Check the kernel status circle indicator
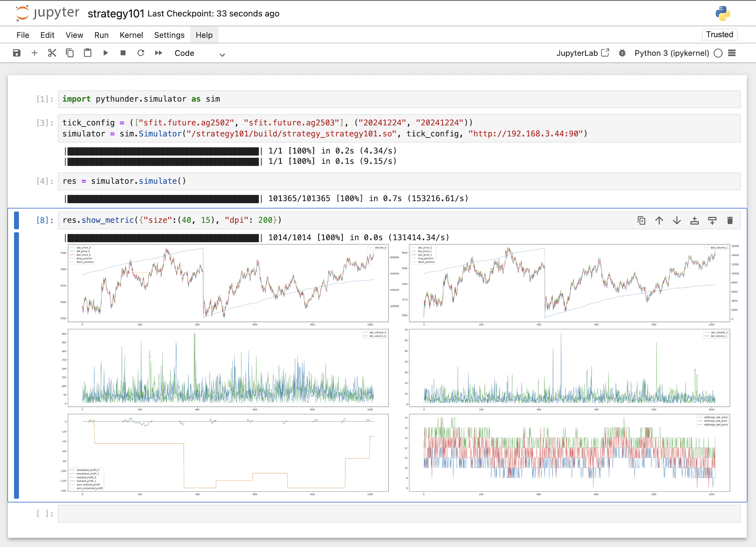 coord(718,53)
